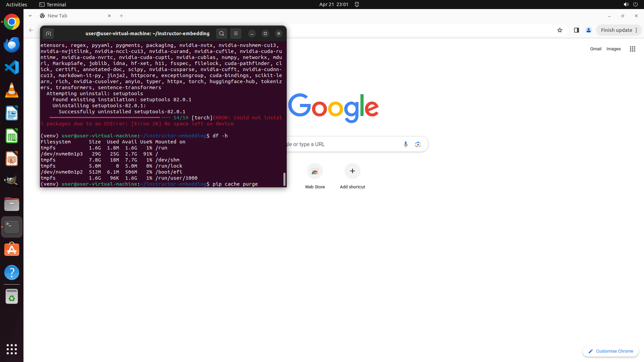
Task: Click the Customise Chrome button
Action: point(610,351)
